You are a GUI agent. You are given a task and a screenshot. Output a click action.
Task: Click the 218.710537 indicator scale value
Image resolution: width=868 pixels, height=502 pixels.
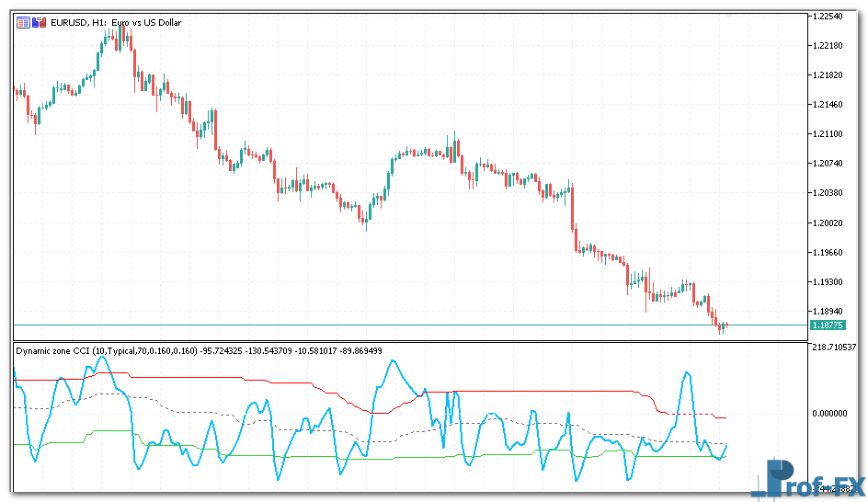pyautogui.click(x=835, y=348)
